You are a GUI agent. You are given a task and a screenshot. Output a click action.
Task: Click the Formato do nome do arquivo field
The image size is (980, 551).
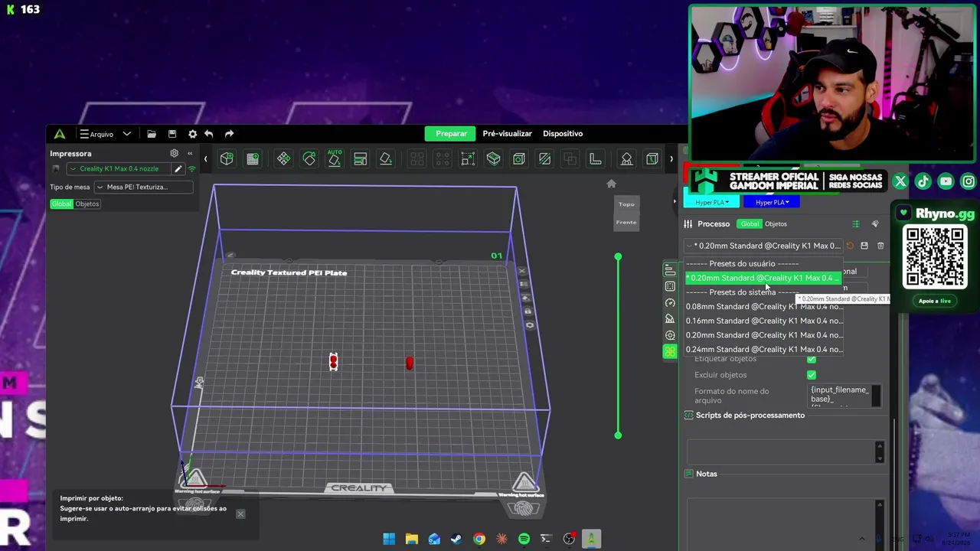click(845, 395)
